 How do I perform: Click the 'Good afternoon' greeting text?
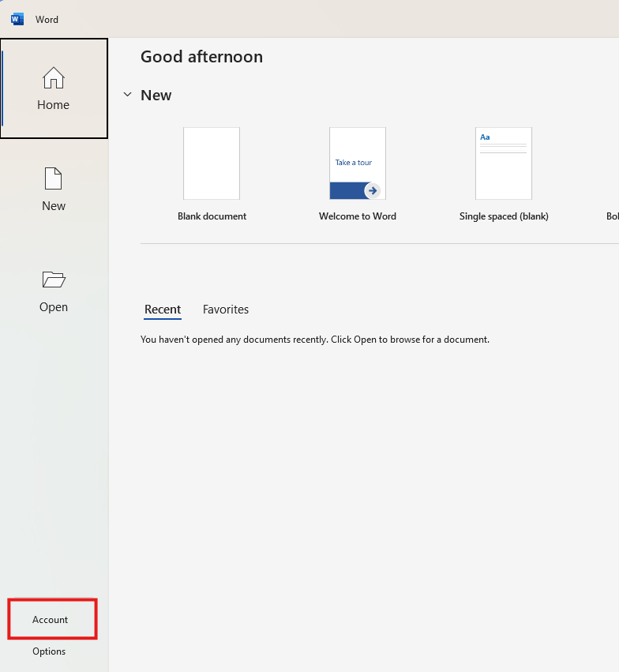202,57
